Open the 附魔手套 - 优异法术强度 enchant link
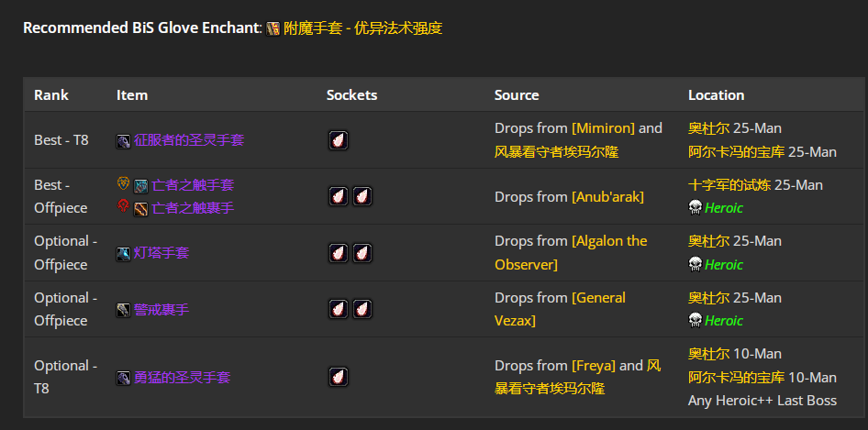 [x=362, y=28]
